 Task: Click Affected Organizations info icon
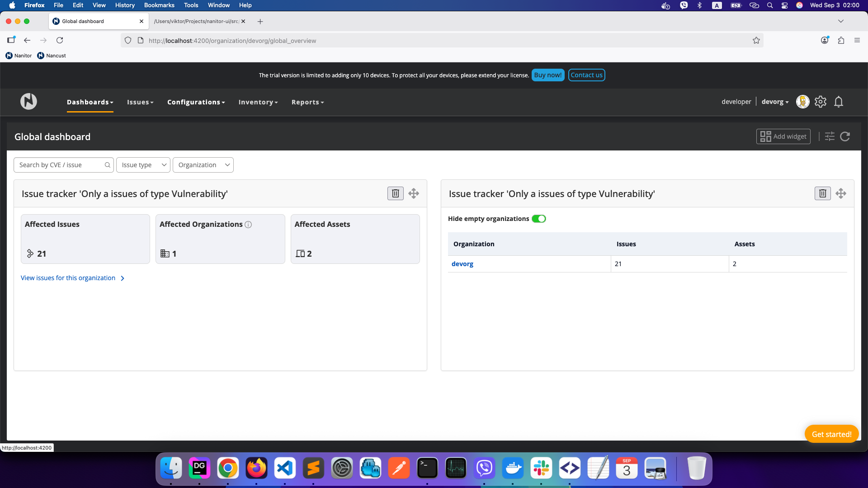tap(248, 225)
